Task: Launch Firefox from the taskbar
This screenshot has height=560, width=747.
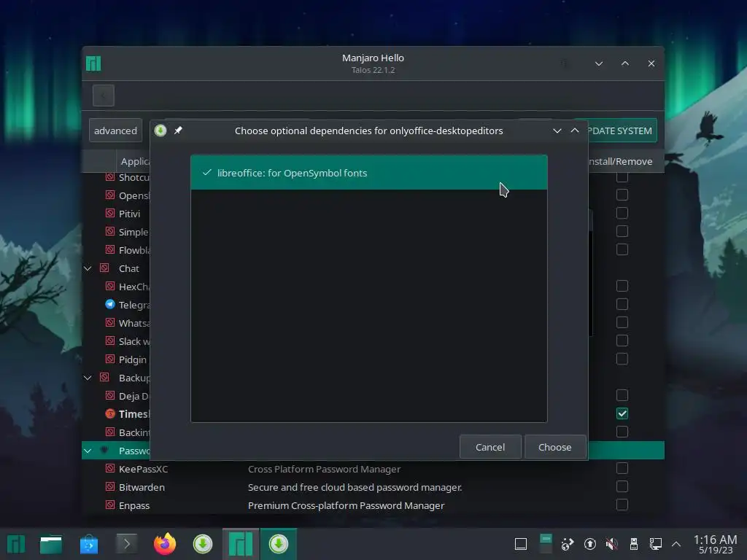Action: (165, 544)
